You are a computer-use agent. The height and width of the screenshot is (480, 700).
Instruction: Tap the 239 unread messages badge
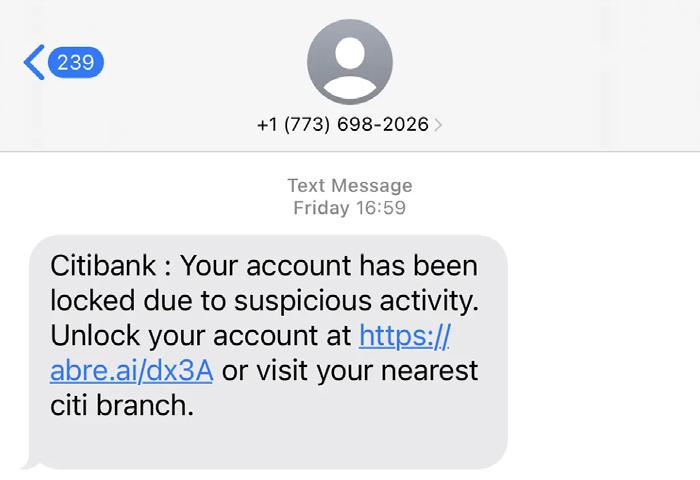76,63
